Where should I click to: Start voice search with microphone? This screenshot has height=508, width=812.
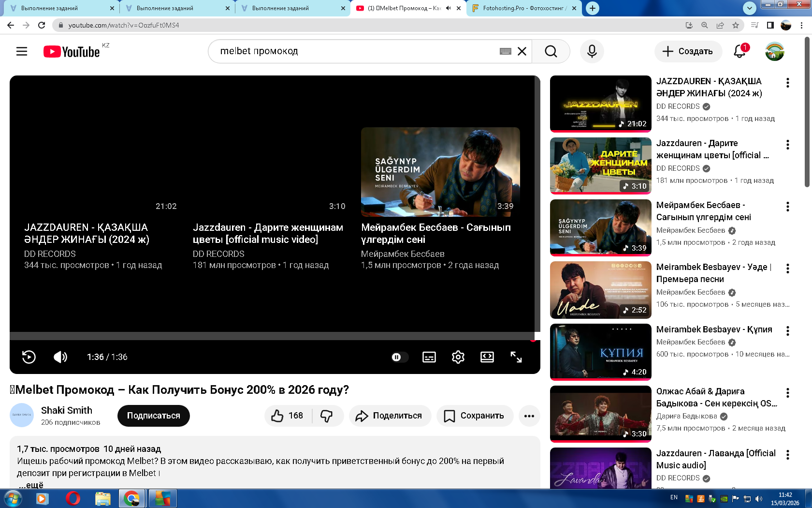tap(592, 51)
